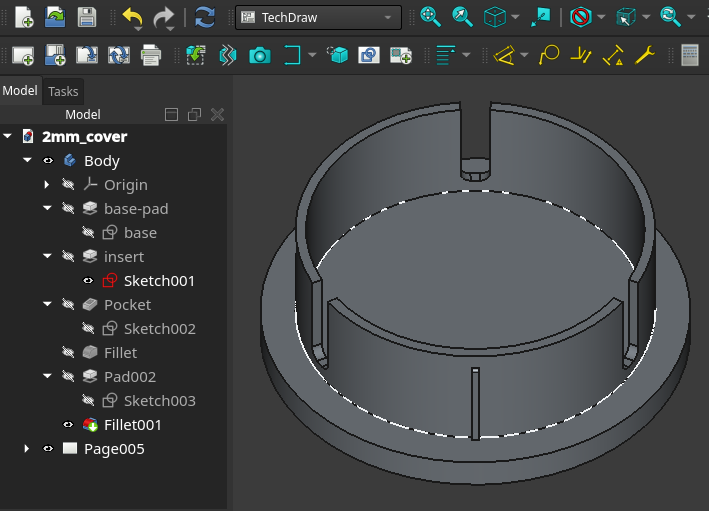Switch to the Tasks tab
Viewport: 709px width, 511px height.
[x=63, y=91]
